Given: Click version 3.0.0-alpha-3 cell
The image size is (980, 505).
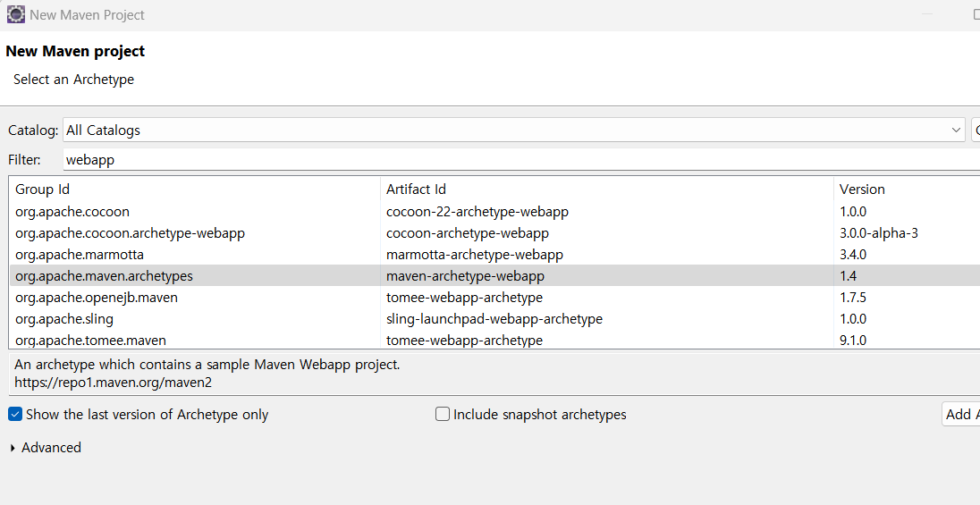Looking at the screenshot, I should coord(879,233).
